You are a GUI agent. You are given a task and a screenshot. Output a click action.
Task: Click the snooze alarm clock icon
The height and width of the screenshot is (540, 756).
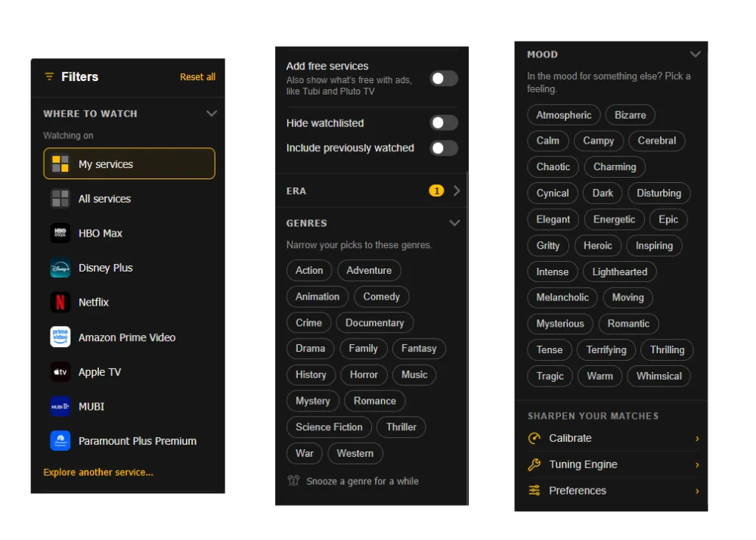pyautogui.click(x=293, y=481)
